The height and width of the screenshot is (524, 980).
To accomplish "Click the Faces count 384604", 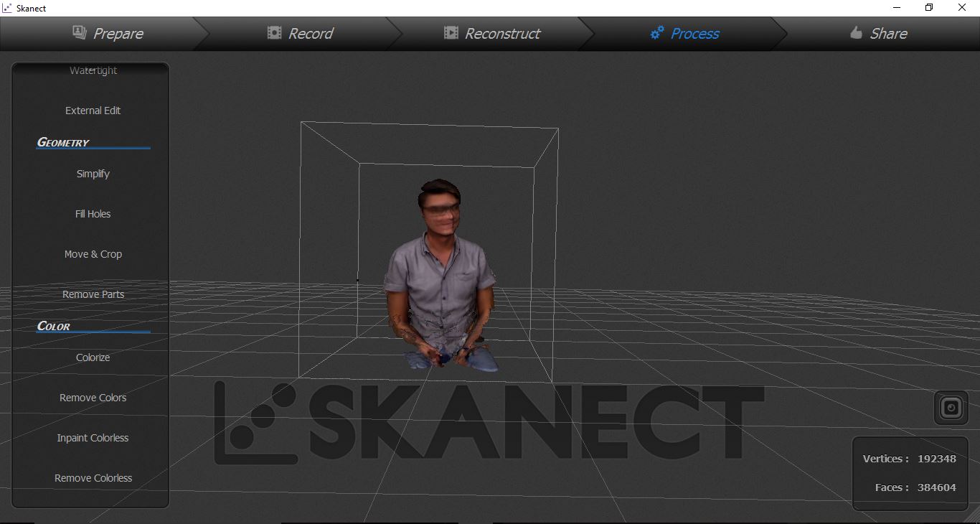I will tap(936, 487).
